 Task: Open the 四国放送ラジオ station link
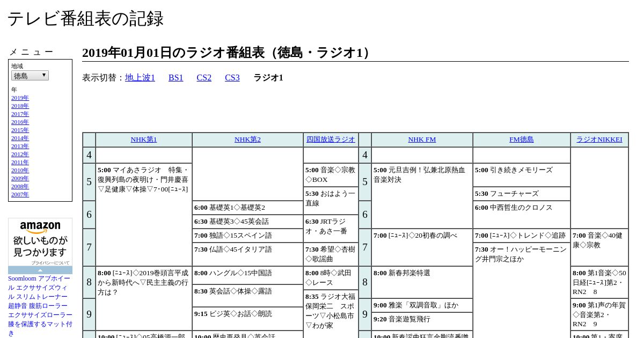331,139
